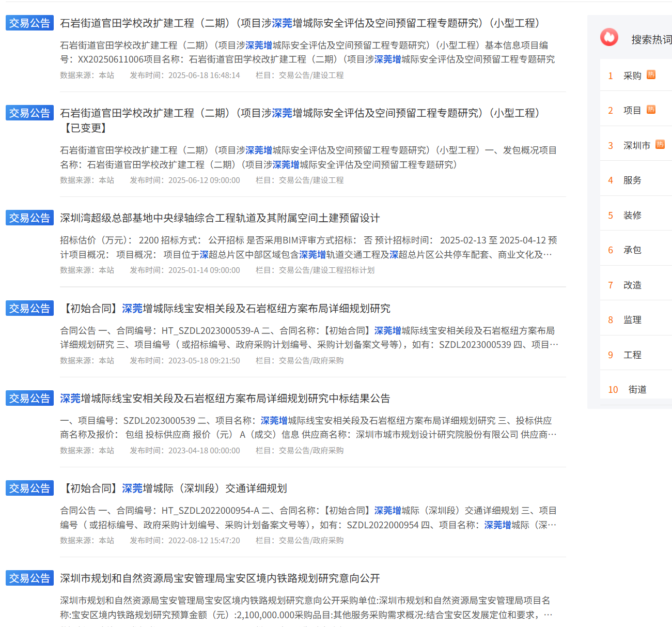Click summary starting 招标估价（万元）：2200
The height and width of the screenshot is (627, 672).
(x=309, y=248)
